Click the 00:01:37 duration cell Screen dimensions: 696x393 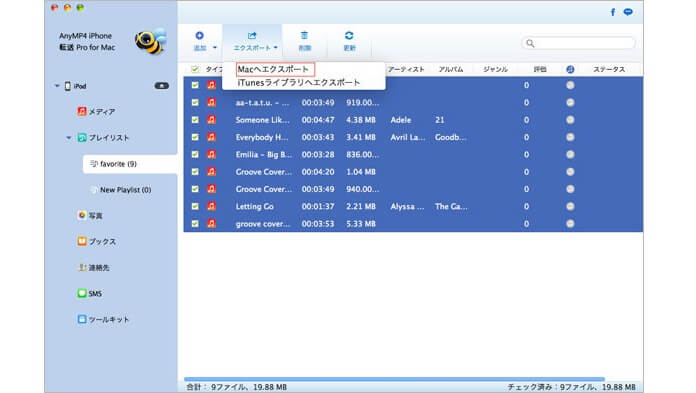point(318,206)
